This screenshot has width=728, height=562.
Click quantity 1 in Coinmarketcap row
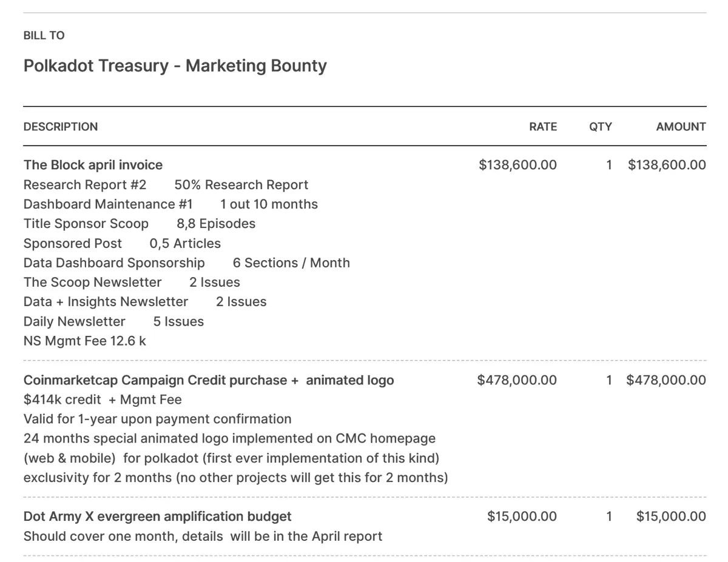(609, 380)
